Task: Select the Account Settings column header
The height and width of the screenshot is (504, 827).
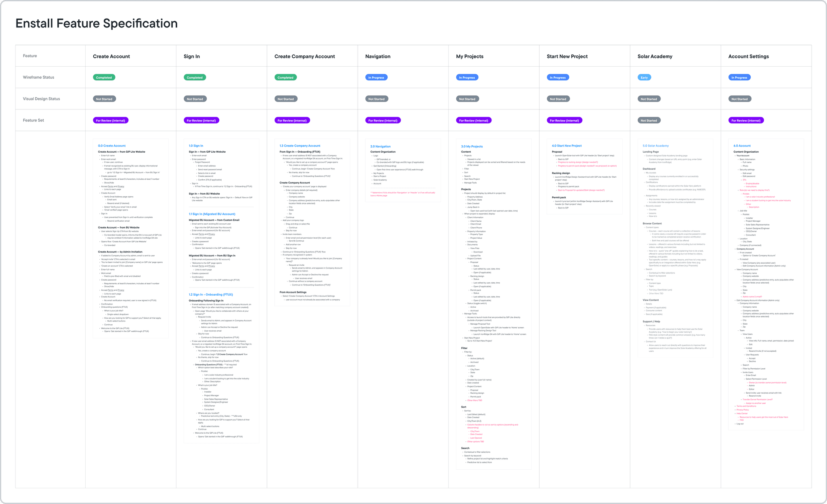Action: 749,57
